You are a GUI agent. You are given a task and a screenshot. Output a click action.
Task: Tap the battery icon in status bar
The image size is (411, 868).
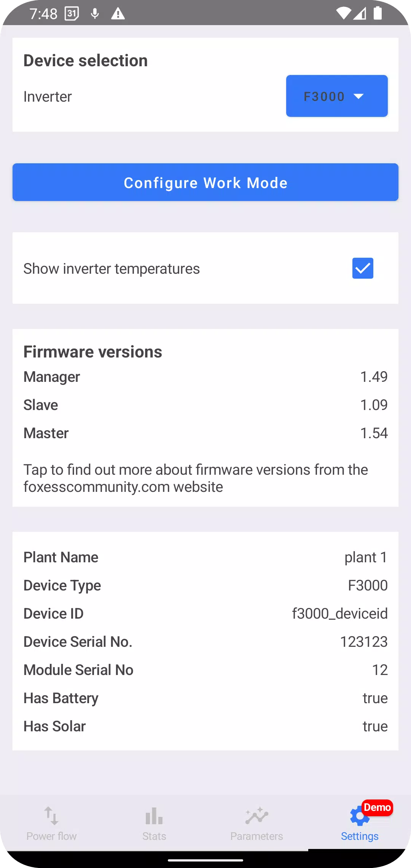(x=378, y=13)
